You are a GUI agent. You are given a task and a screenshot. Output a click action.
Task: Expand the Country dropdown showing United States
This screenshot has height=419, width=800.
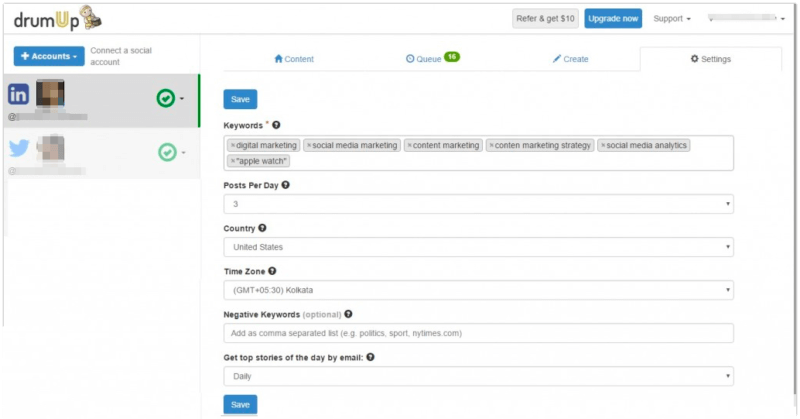[x=478, y=247]
